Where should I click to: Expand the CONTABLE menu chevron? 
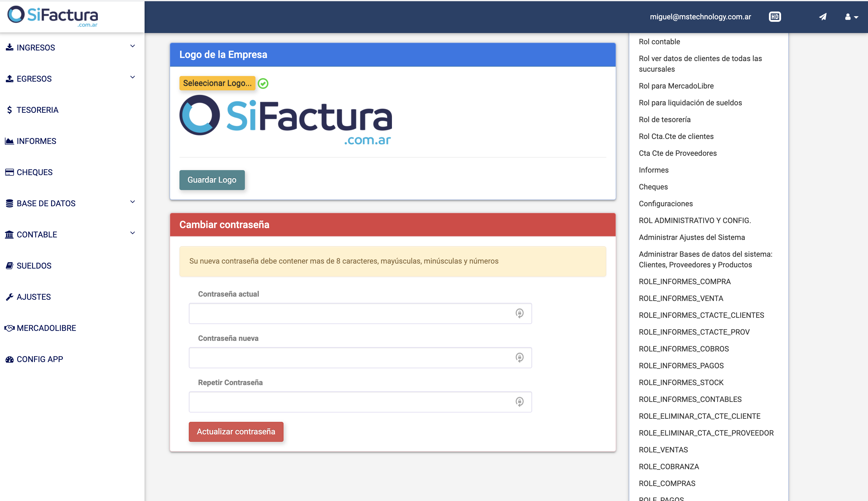click(132, 233)
